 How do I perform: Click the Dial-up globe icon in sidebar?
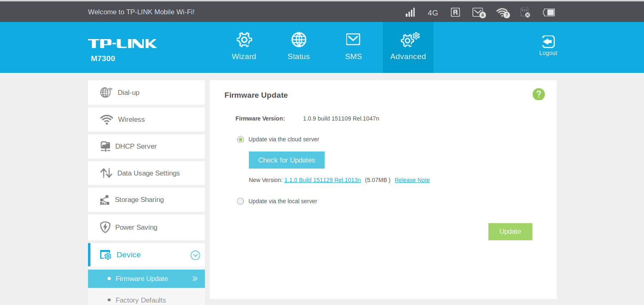(106, 92)
